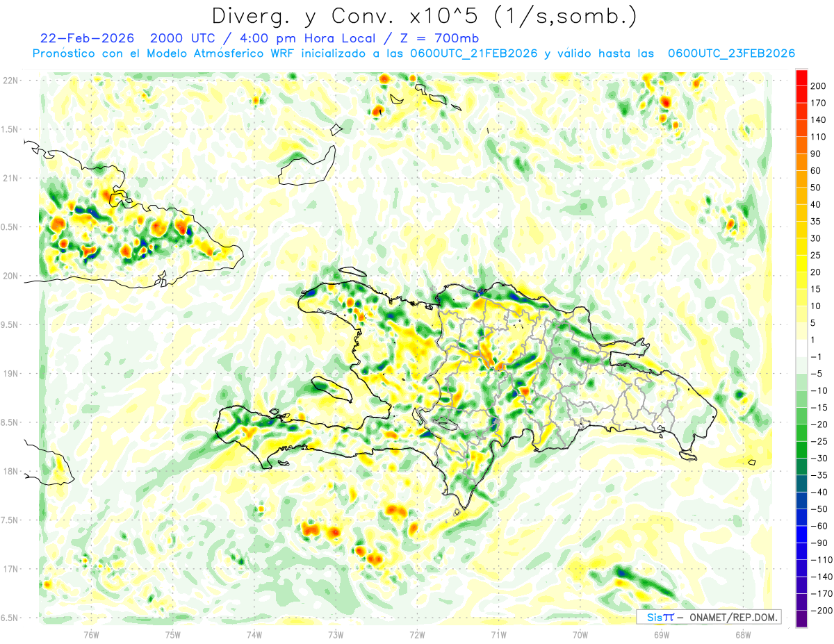Screen dimensions: 834x644
Task: Click the colorbar value "-200"
Action: click(821, 610)
